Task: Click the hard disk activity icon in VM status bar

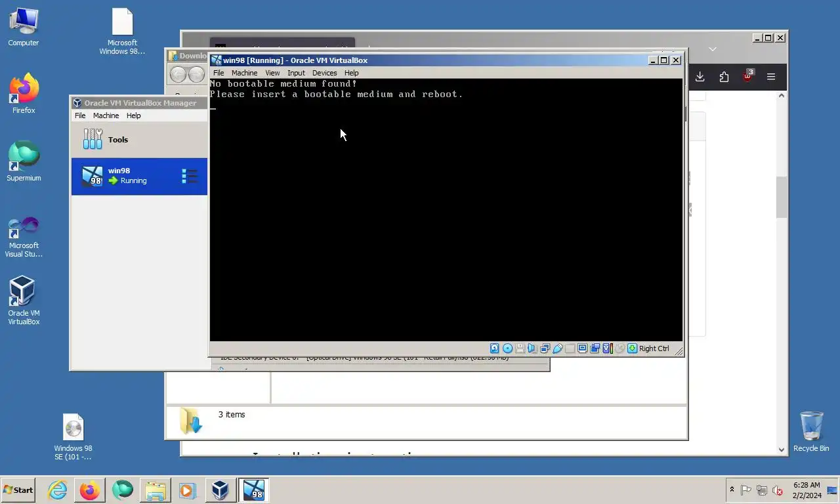Action: (495, 348)
